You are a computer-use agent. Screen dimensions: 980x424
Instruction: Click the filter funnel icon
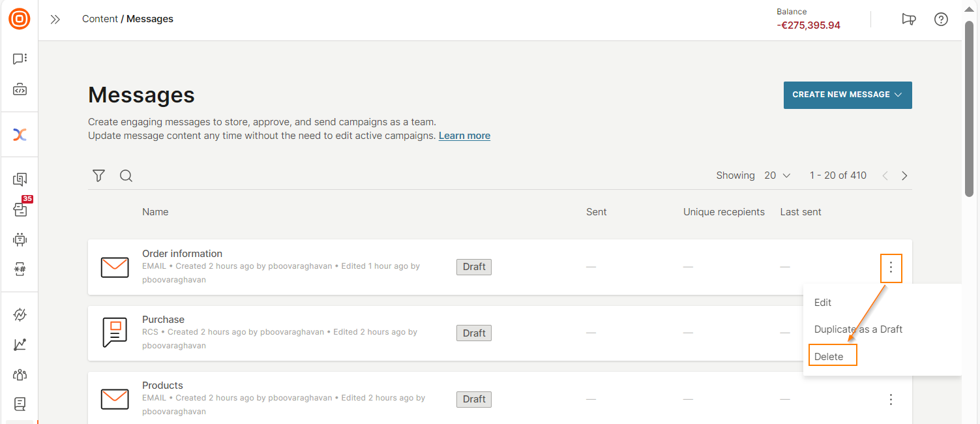pos(98,175)
